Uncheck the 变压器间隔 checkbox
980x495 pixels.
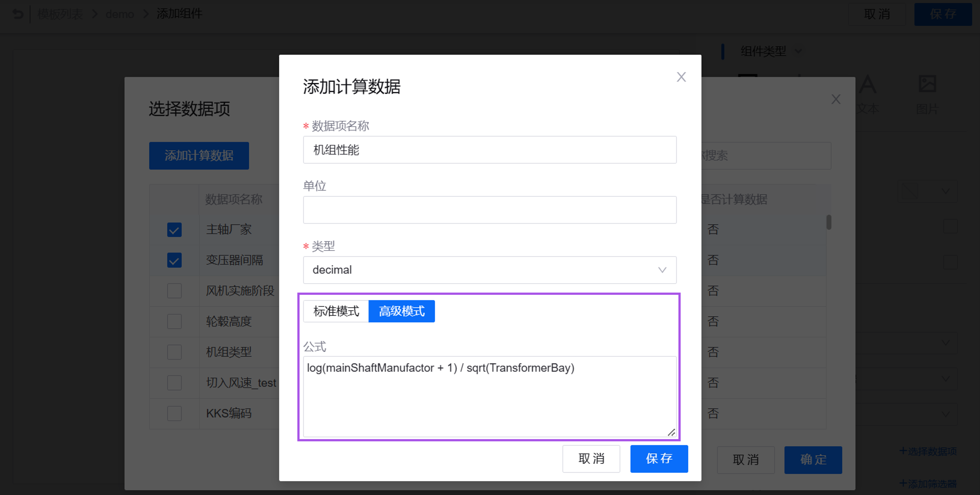174,260
